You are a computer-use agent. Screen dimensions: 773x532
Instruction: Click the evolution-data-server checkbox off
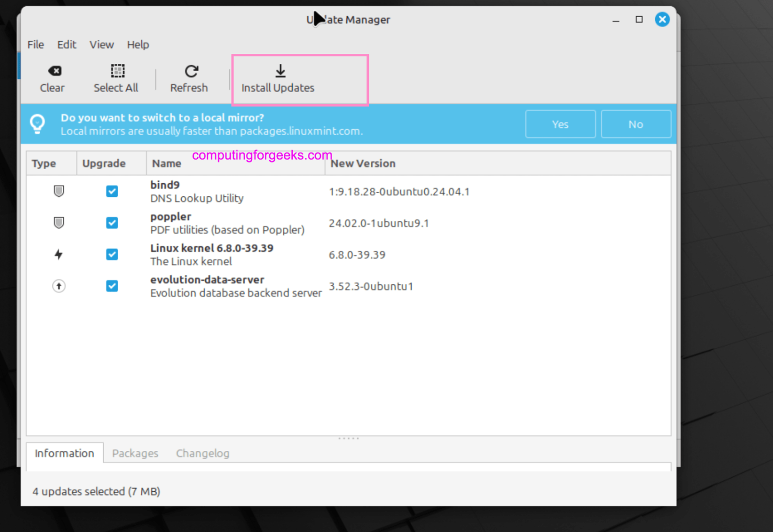pos(112,286)
